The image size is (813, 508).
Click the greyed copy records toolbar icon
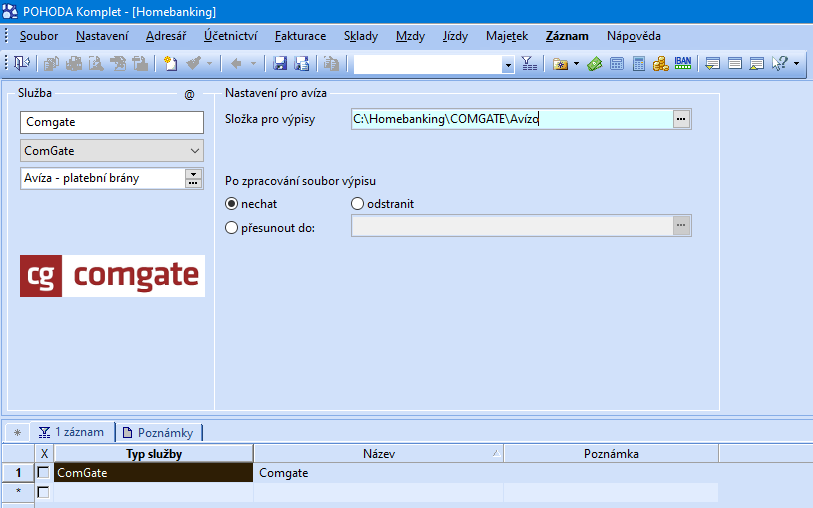click(51, 64)
